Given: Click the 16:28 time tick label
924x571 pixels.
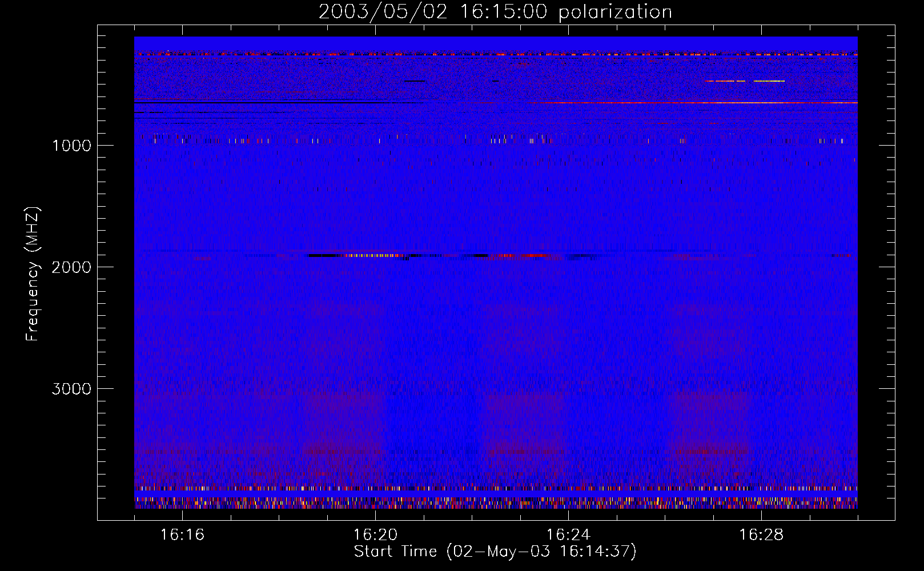Looking at the screenshot, I should pos(761,535).
